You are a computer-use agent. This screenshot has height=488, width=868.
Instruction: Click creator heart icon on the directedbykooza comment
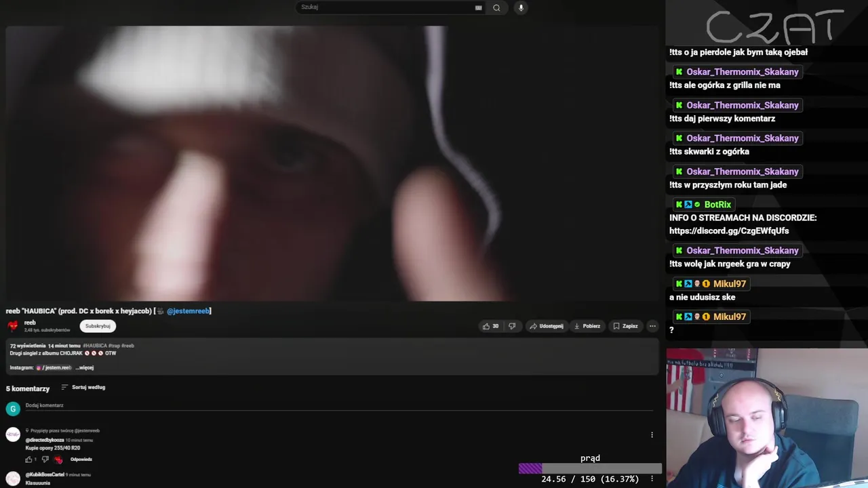58,460
